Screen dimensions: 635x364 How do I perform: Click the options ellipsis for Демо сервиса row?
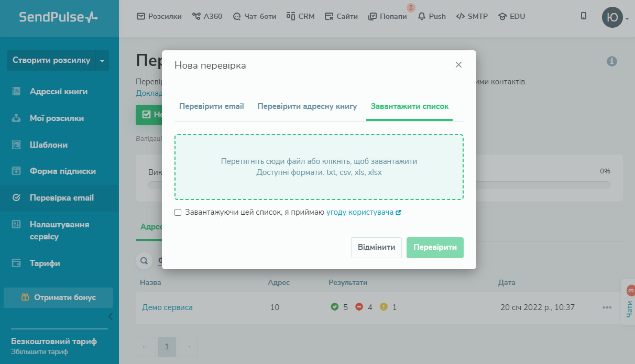(x=607, y=307)
